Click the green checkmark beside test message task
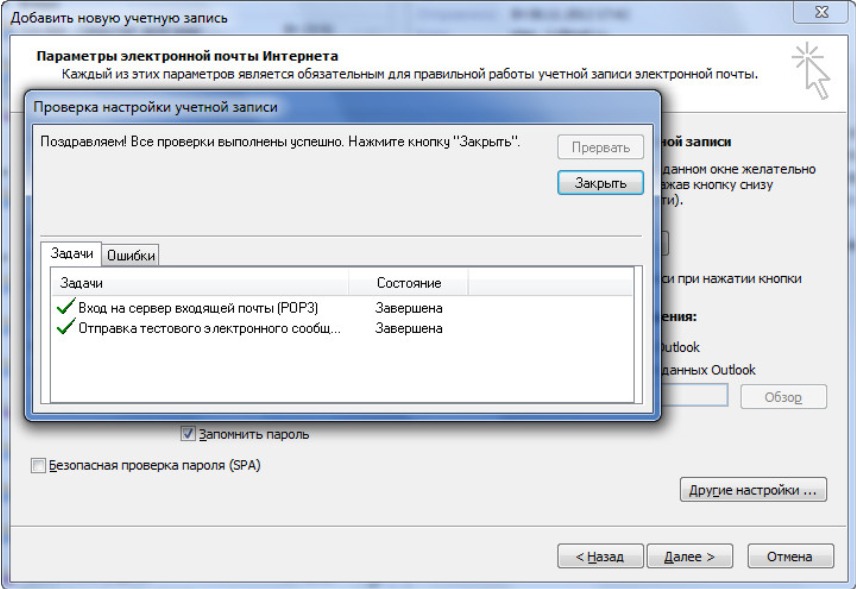Screen dimensions: 856x589 (66, 326)
